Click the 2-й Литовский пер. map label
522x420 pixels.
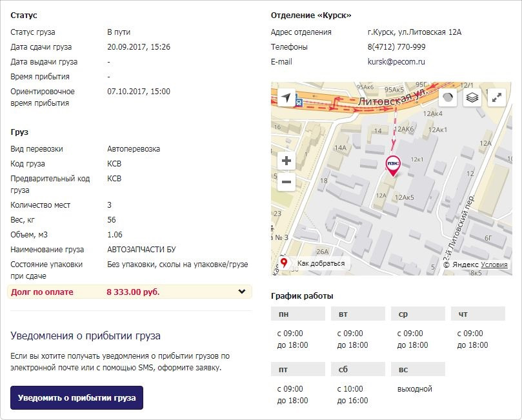(x=459, y=230)
